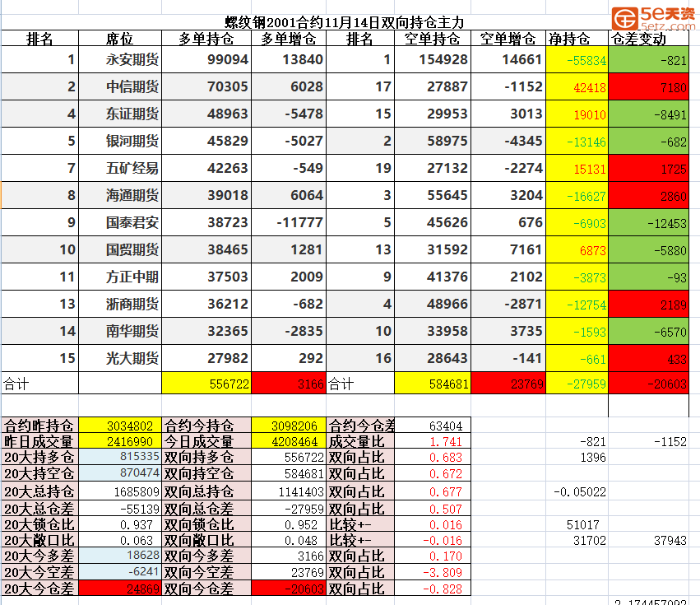Select yesterday position value 3034802

(x=119, y=426)
